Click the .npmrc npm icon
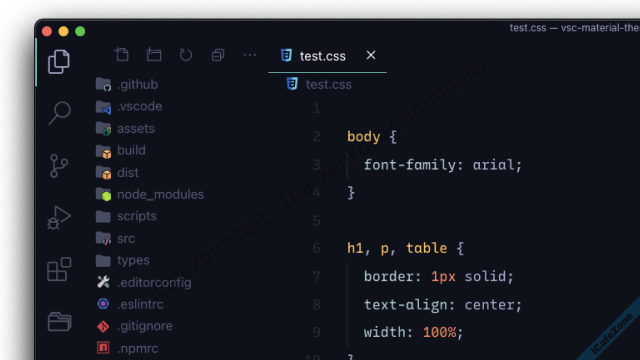 (x=103, y=348)
